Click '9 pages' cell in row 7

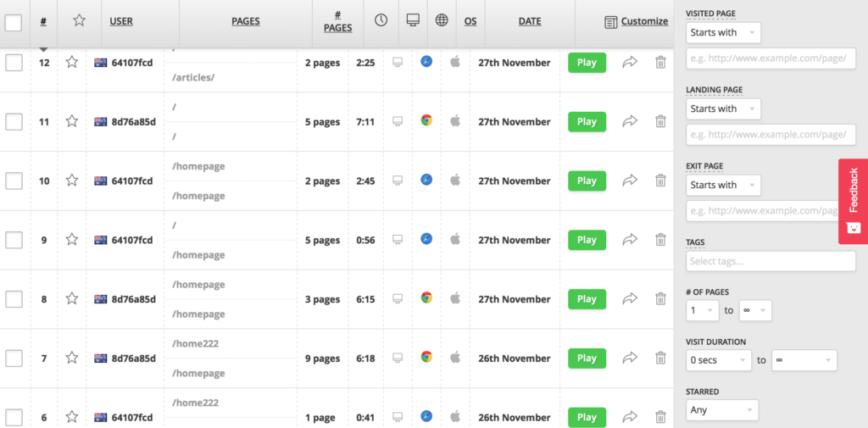click(x=322, y=359)
